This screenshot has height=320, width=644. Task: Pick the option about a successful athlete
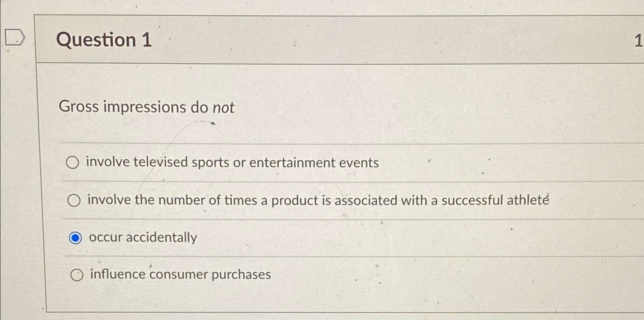click(74, 200)
